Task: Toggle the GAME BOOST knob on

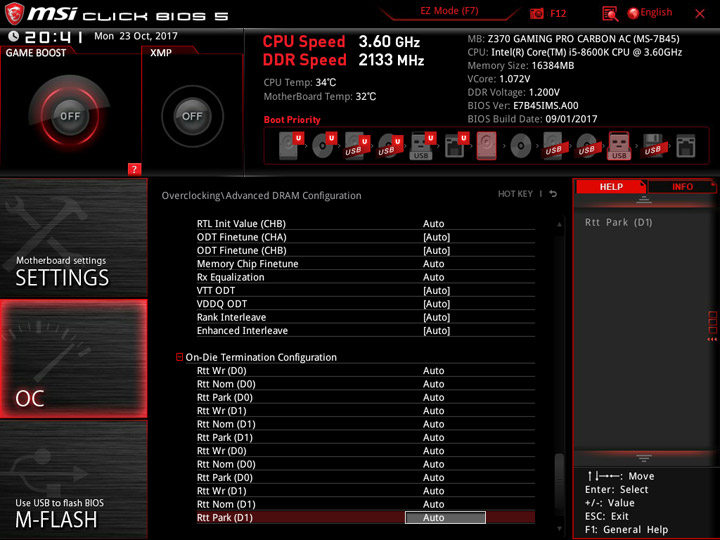Action: (x=70, y=116)
